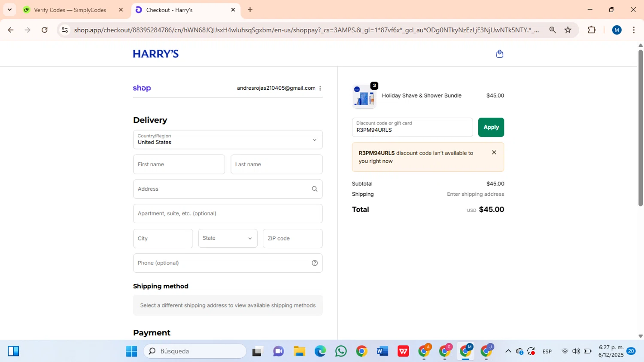The image size is (644, 362).
Task: Open Microsoft Word from the taskbar
Action: pos(382,351)
